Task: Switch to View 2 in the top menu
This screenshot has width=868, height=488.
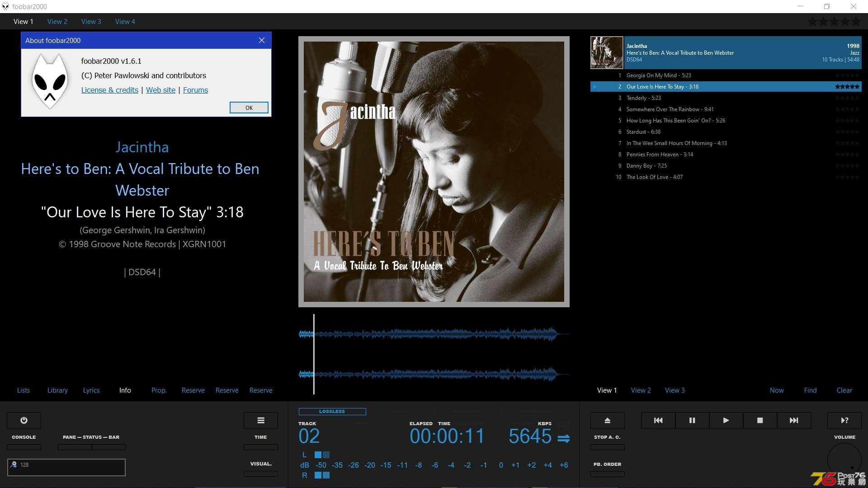Action: tap(57, 21)
